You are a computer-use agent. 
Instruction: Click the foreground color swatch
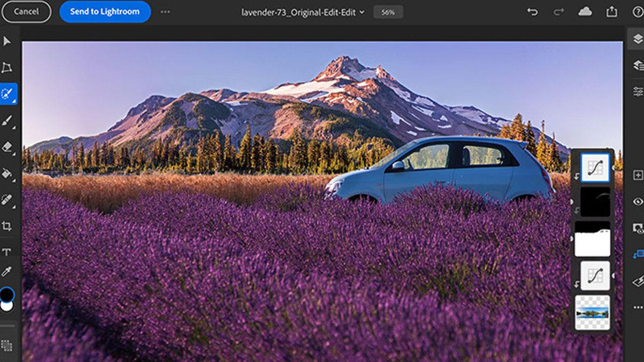coord(7,293)
